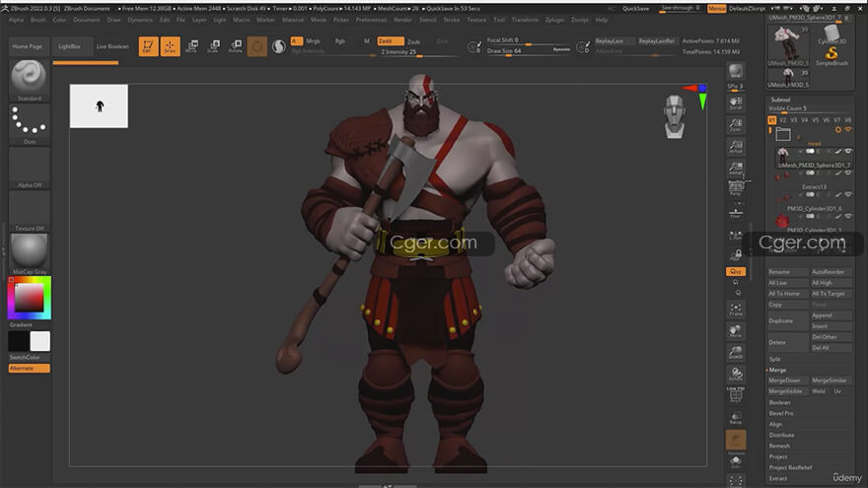Adjust the Draw Size slider
This screenshot has width=868, height=488.
(x=528, y=51)
